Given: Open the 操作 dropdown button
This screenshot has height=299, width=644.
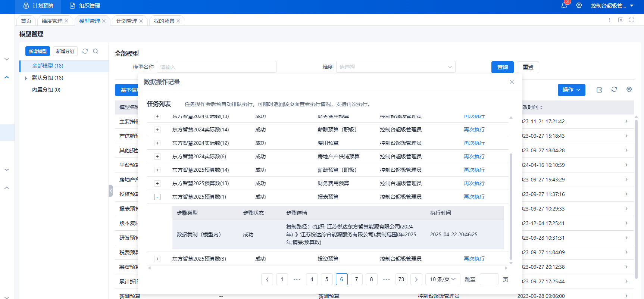Looking at the screenshot, I should coord(571,90).
